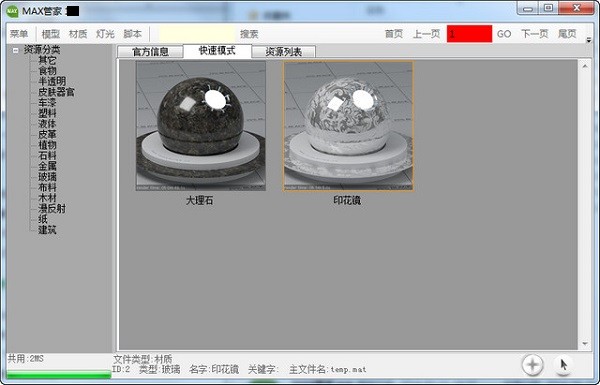Switch to the 官方信息 tab
Screen dimensions: 600x385
[150, 52]
